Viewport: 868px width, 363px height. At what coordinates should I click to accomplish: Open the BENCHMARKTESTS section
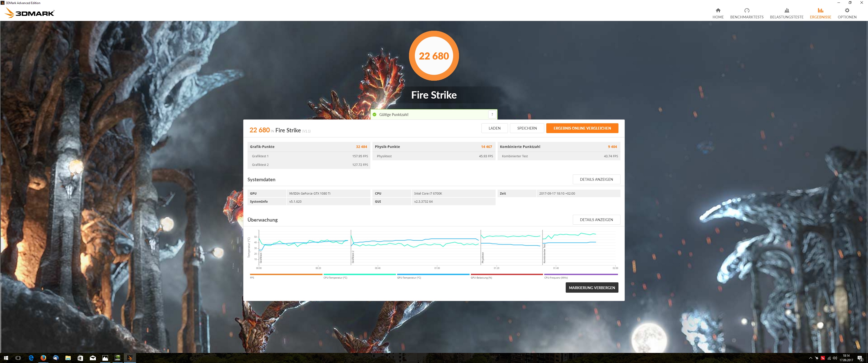(x=746, y=13)
